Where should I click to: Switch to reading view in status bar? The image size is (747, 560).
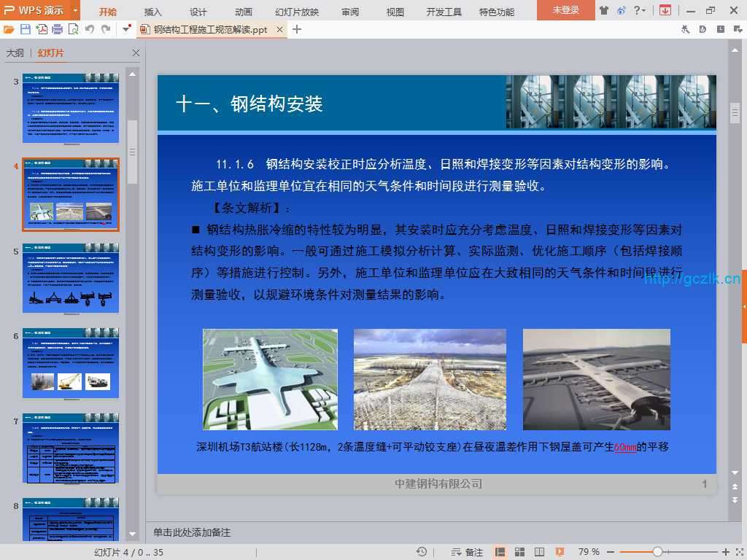(540, 552)
